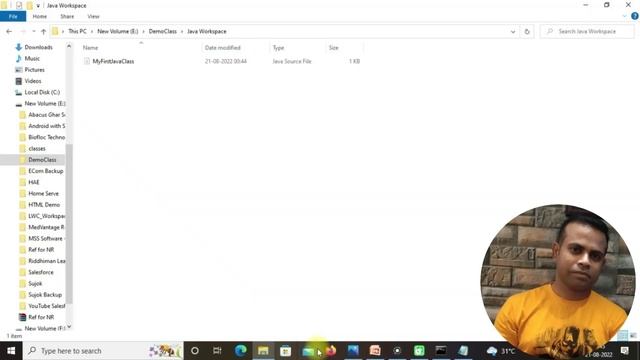Open the LWC_Workspace folder in the tree
640x360 pixels.
tap(47, 216)
